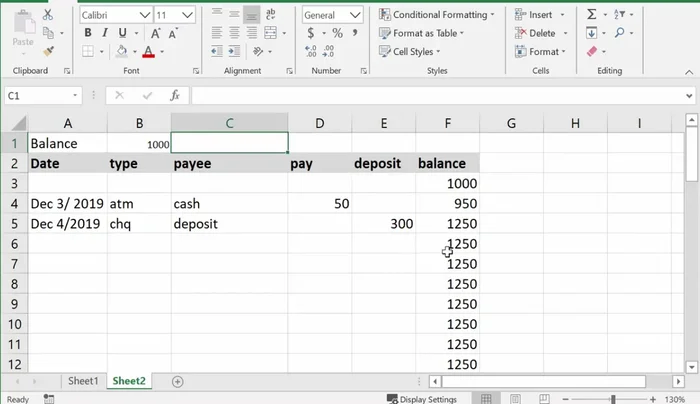Toggle Wrap Text icon
Image resolution: width=700 pixels, height=404 pixels.
[271, 15]
